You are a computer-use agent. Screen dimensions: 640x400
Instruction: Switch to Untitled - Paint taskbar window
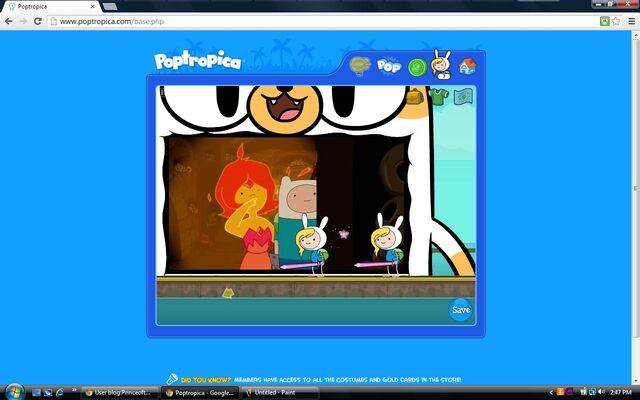point(280,393)
